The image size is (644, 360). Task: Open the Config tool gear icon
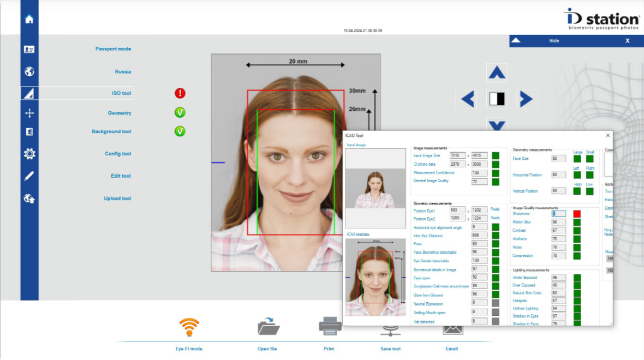click(x=29, y=154)
